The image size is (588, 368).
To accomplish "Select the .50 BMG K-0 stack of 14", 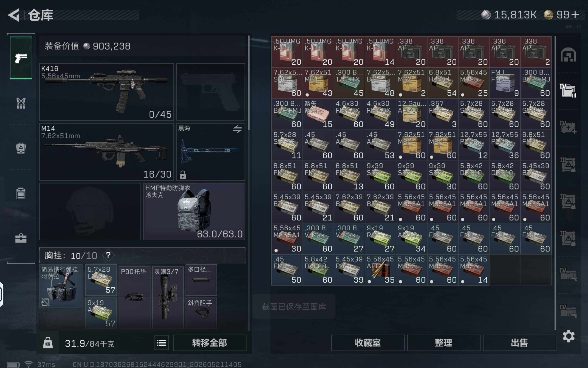I will coord(381,52).
